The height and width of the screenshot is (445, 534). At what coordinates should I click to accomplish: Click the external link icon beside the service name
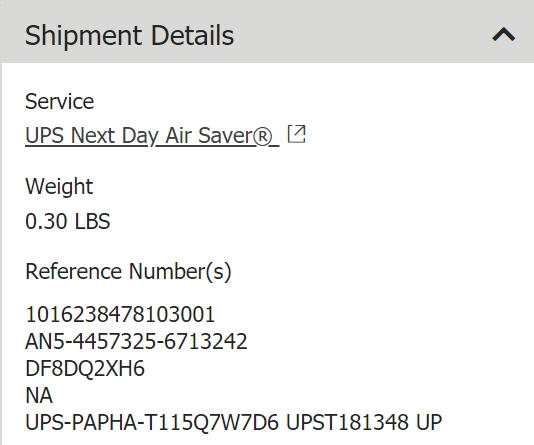click(x=297, y=134)
